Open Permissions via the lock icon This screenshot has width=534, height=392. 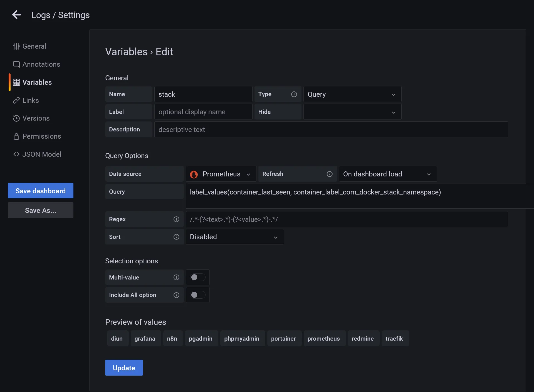coord(16,136)
